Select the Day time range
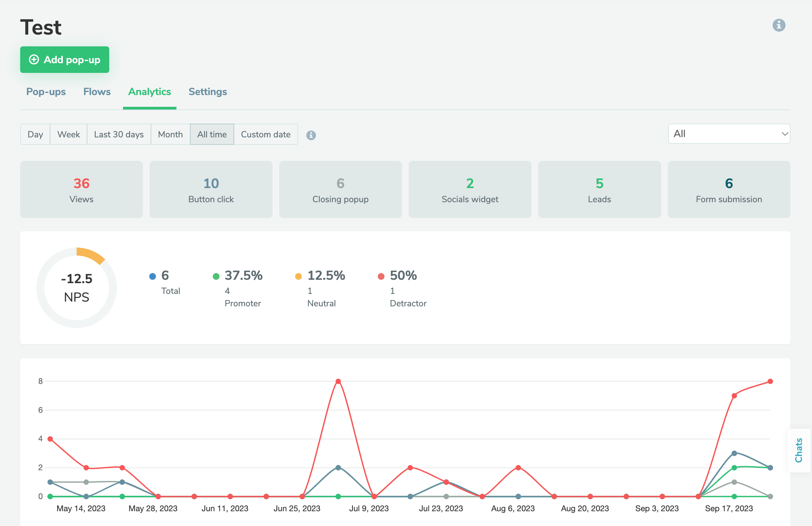The image size is (812, 526). 35,134
